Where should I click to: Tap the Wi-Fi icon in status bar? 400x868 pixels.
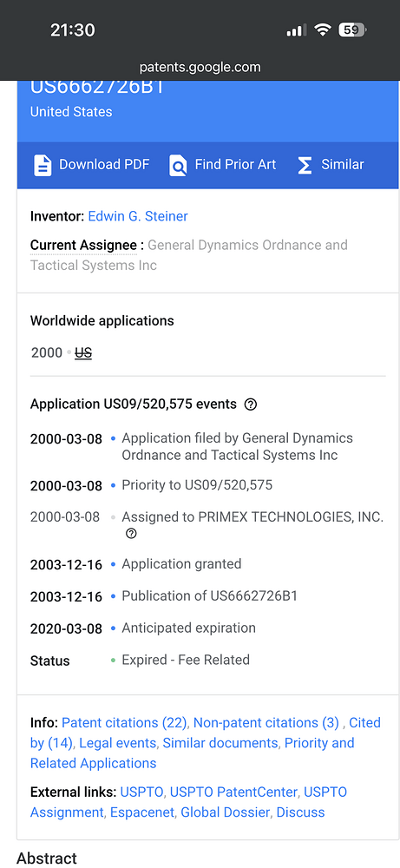click(x=322, y=30)
